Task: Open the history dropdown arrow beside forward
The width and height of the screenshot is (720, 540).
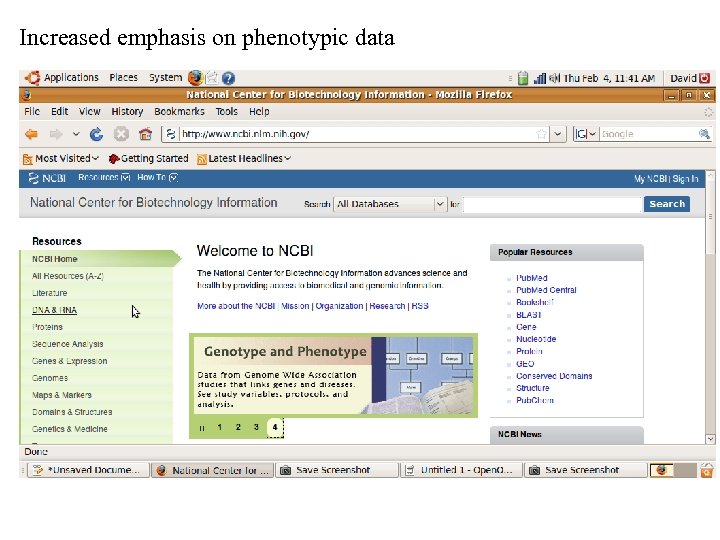Action: pos(76,134)
